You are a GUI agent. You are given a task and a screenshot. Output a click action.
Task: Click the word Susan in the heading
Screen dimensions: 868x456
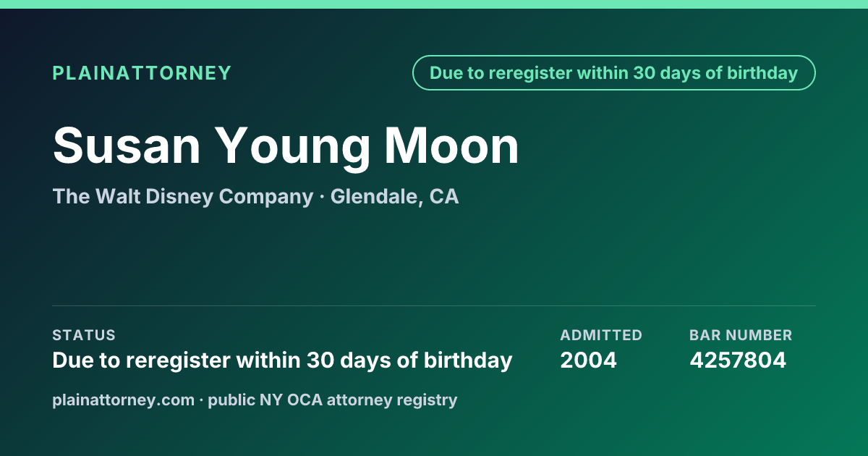click(127, 147)
